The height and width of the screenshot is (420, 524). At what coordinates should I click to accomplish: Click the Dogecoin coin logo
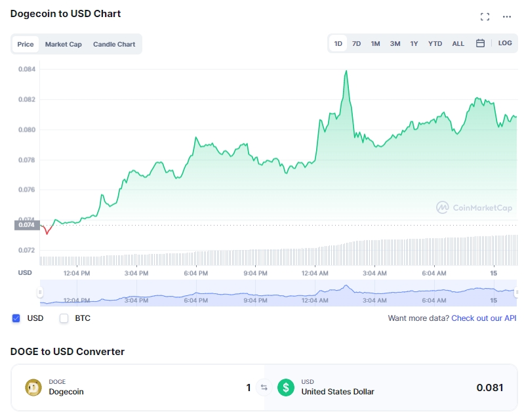tap(33, 388)
